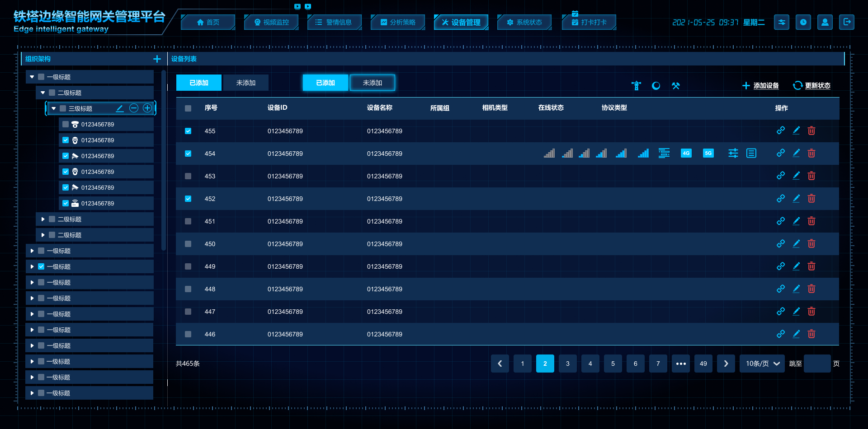Click the link icon for row 455
Image resolution: width=868 pixels, height=429 pixels.
click(x=780, y=131)
